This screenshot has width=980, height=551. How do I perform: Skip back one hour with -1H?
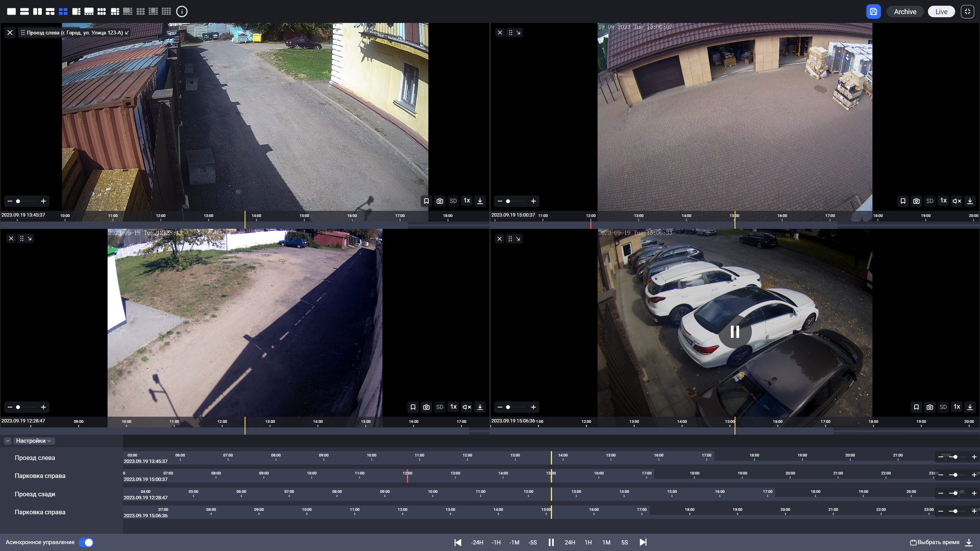coord(496,542)
